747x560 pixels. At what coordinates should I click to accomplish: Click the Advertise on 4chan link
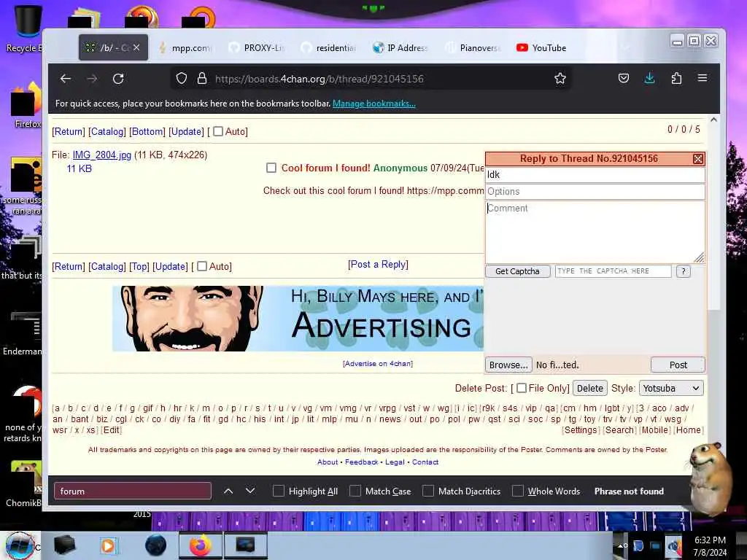378,363
